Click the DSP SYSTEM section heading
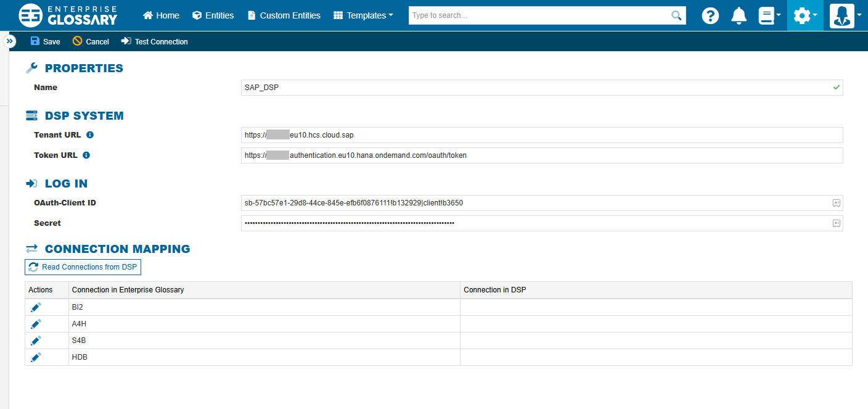Viewport: 868px width, 409px height. click(84, 116)
